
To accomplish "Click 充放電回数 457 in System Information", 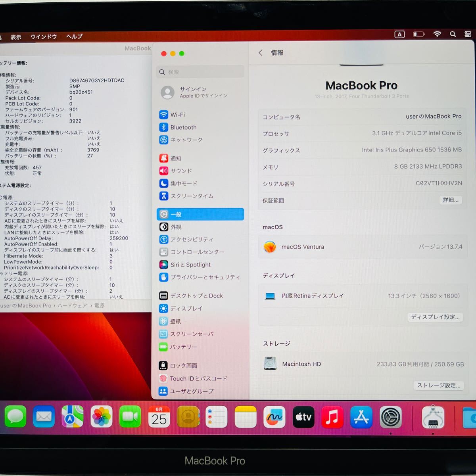I will click(x=23, y=167).
